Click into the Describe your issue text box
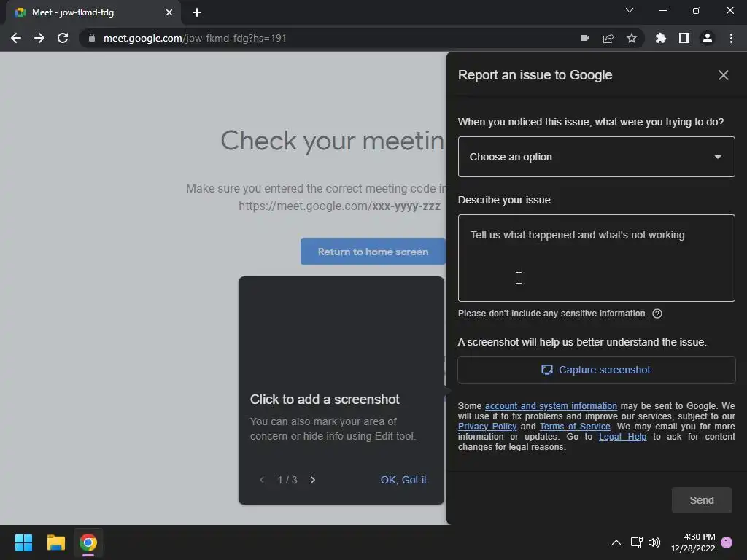 (x=597, y=258)
